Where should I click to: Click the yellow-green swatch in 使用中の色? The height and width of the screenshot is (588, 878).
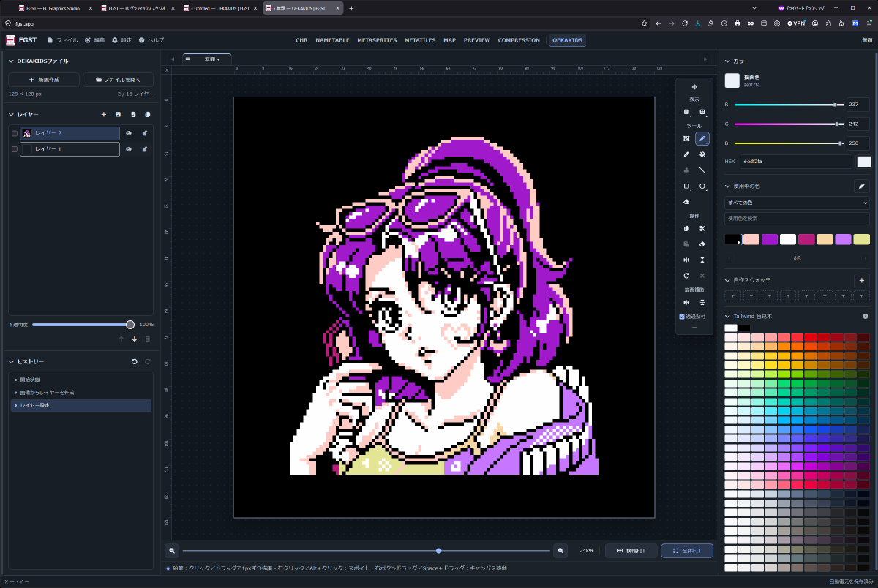(861, 239)
